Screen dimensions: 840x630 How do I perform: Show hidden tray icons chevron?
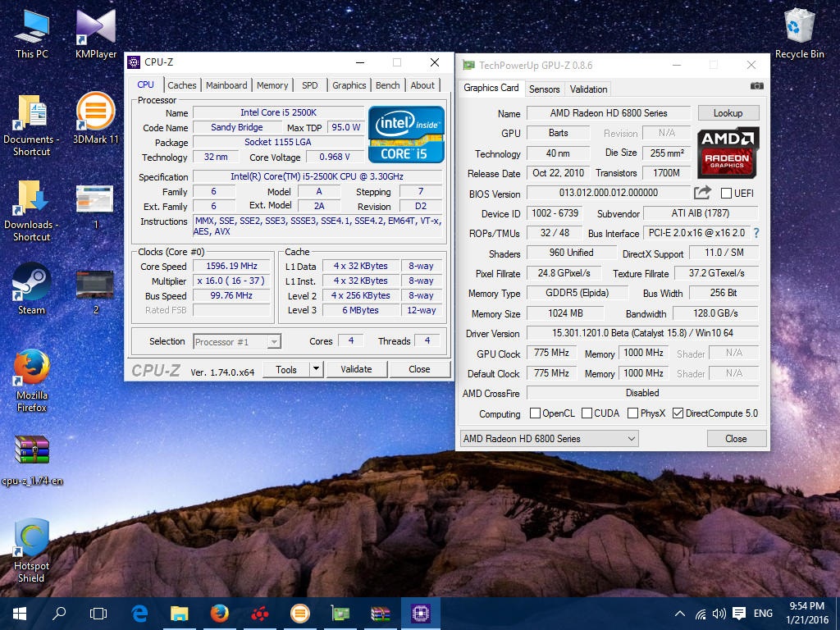[x=679, y=614]
